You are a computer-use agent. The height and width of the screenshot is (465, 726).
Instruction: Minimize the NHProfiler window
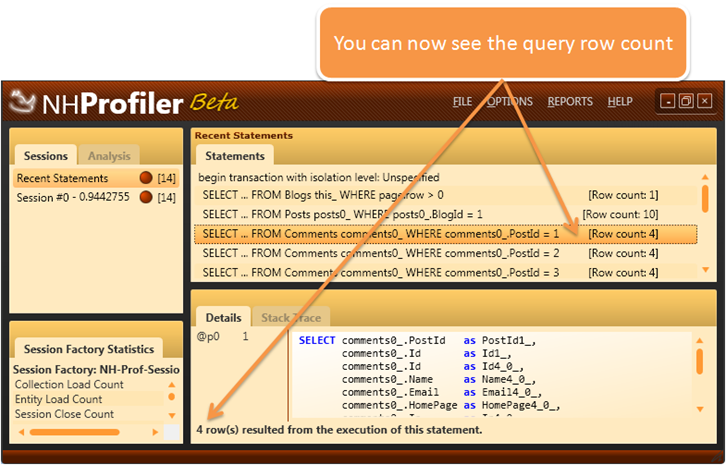click(x=667, y=101)
